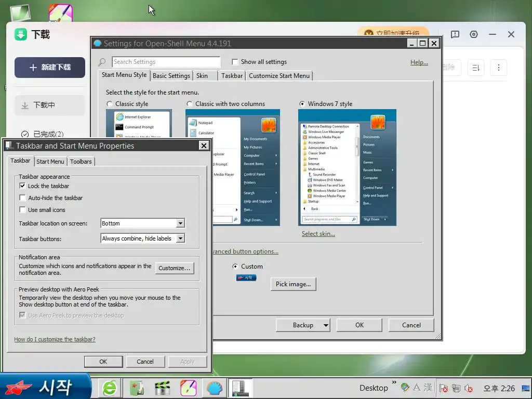Viewport: 532px width, 399px height.
Task: Click the list sort icon in downloader
Action: click(476, 68)
